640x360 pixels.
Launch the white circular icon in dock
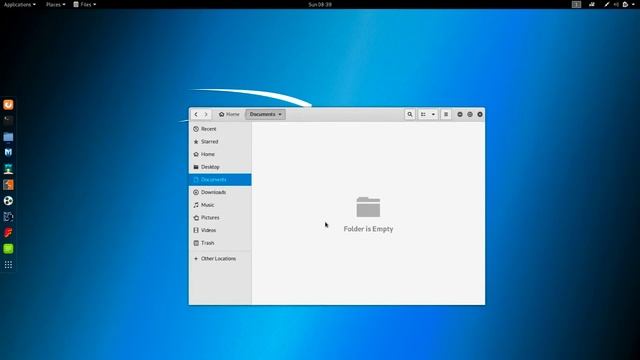click(8, 201)
